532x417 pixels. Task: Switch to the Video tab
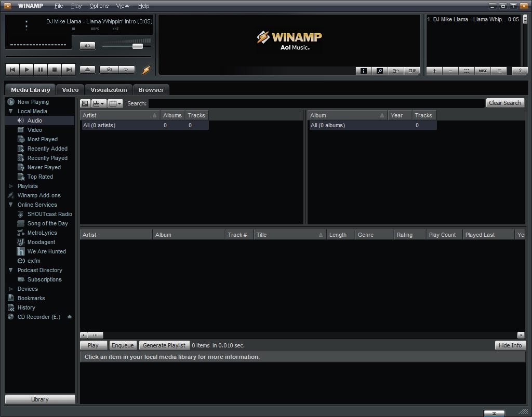70,90
